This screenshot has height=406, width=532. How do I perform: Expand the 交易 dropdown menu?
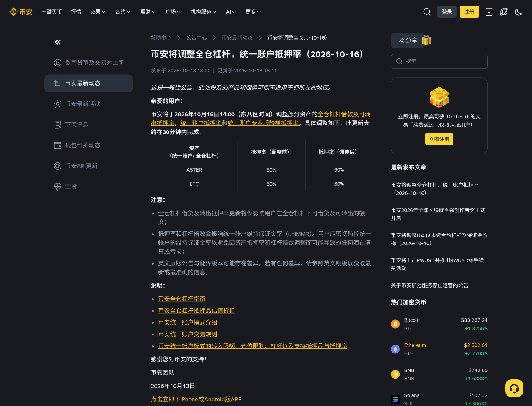pos(98,12)
